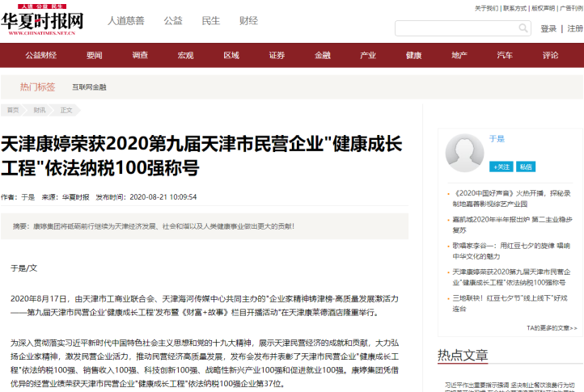Image resolution: width=584 pixels, height=392 pixels.
Task: Send private message via 私信 button
Action: coord(526,166)
